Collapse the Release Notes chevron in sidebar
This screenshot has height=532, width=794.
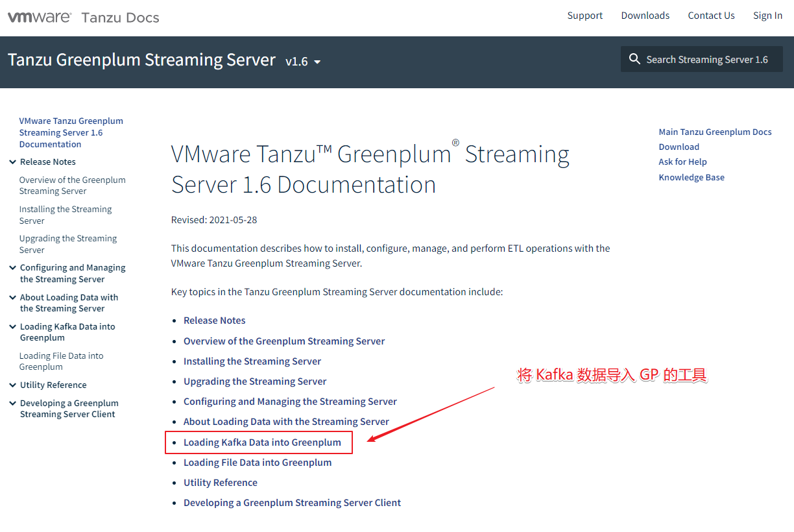coord(12,162)
